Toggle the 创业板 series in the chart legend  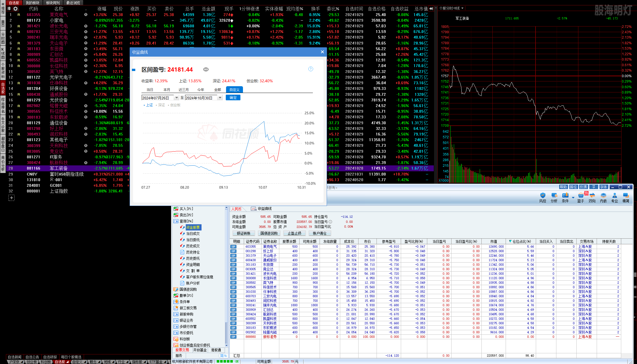tap(174, 105)
